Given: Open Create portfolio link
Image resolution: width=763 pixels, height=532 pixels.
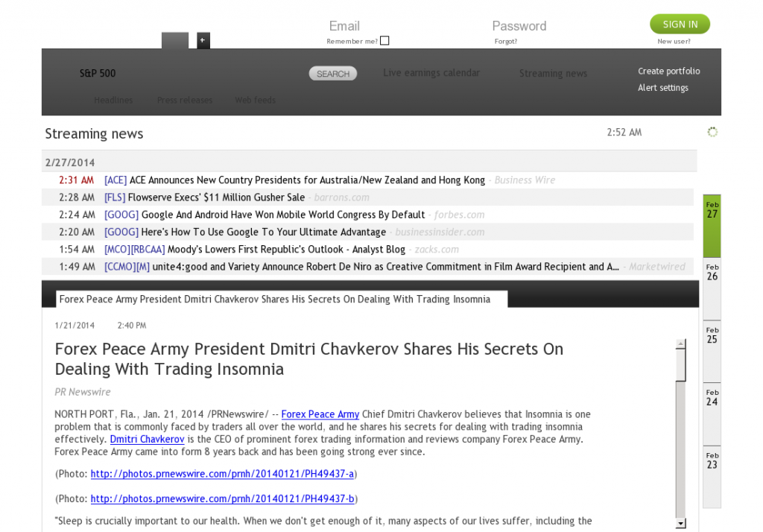Looking at the screenshot, I should 668,71.
